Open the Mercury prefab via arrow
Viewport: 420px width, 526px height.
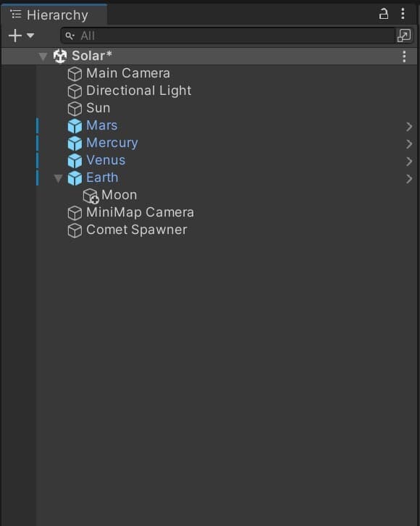coord(409,144)
